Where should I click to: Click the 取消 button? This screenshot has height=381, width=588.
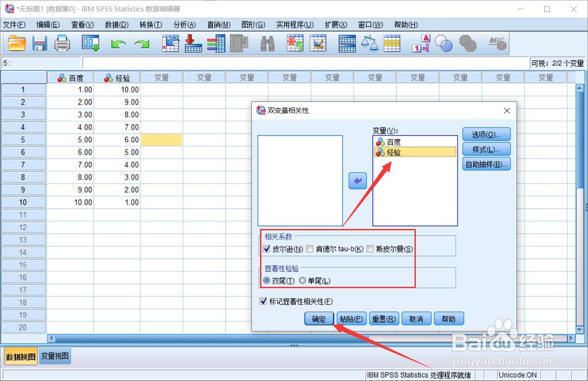click(416, 319)
